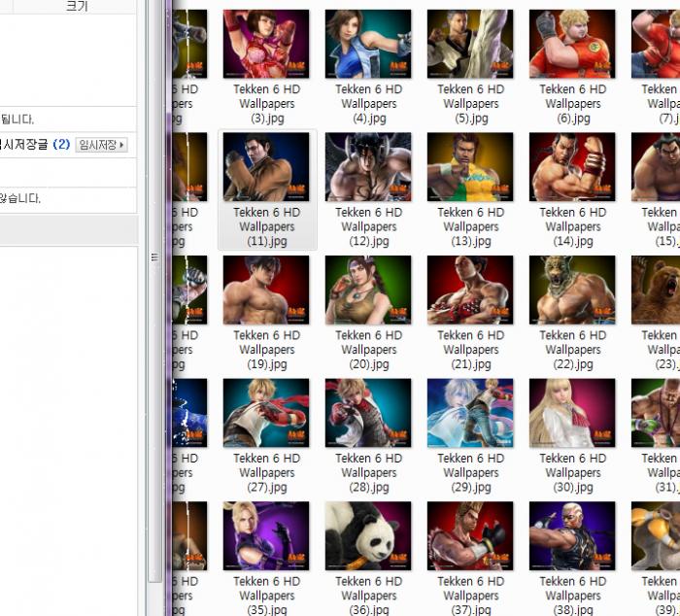Image resolution: width=680 pixels, height=616 pixels.
Task: Open the 임시저장글 (2) drafts count link
Action: (x=40, y=145)
